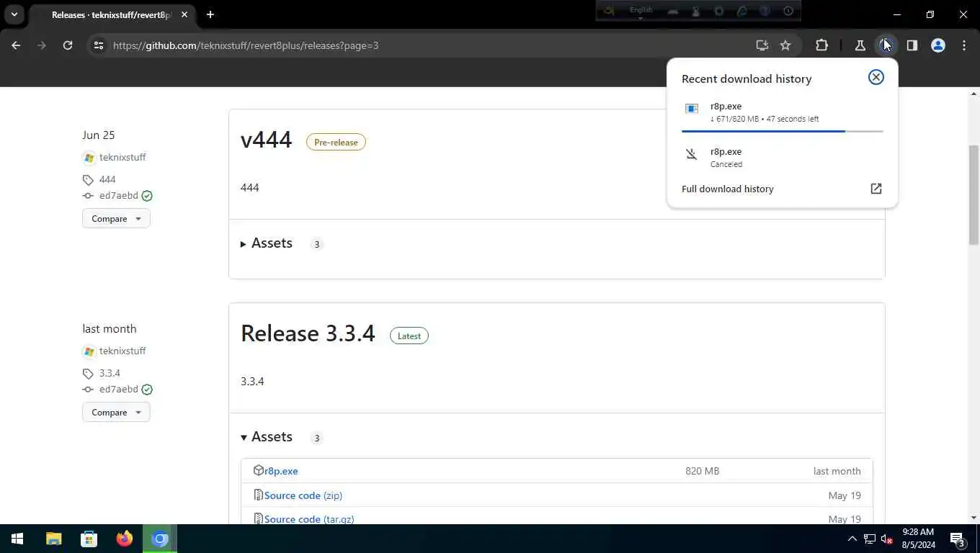Screen dimensions: 980x553
Task: Open the notification center icon
Action: point(958,539)
